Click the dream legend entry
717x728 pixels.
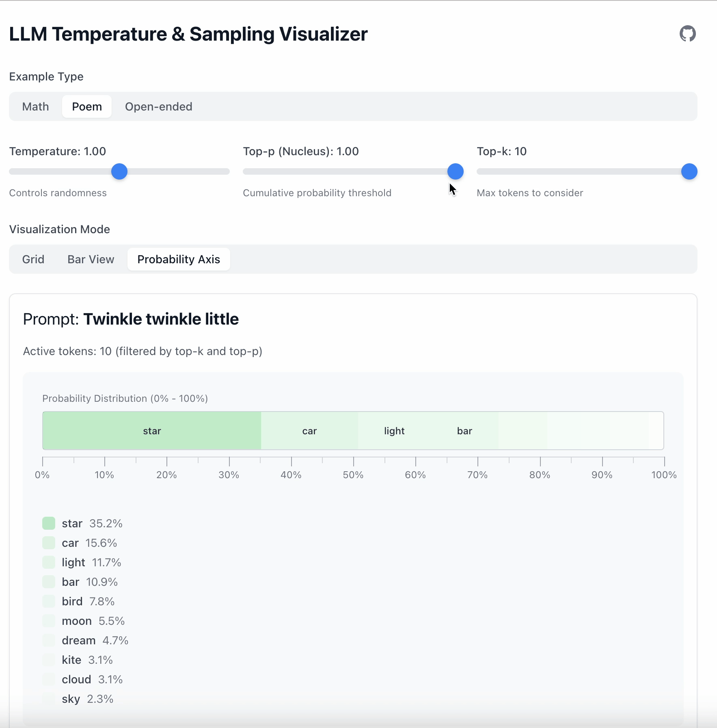coord(79,640)
